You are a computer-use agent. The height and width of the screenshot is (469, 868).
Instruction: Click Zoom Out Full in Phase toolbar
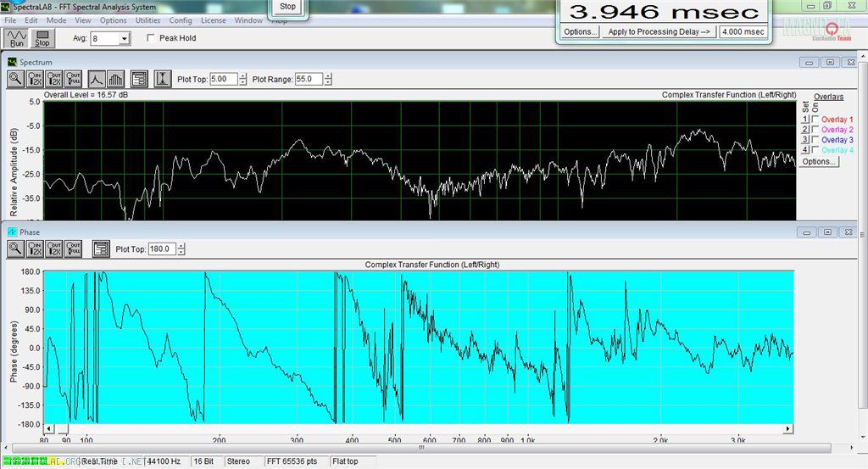click(x=74, y=249)
